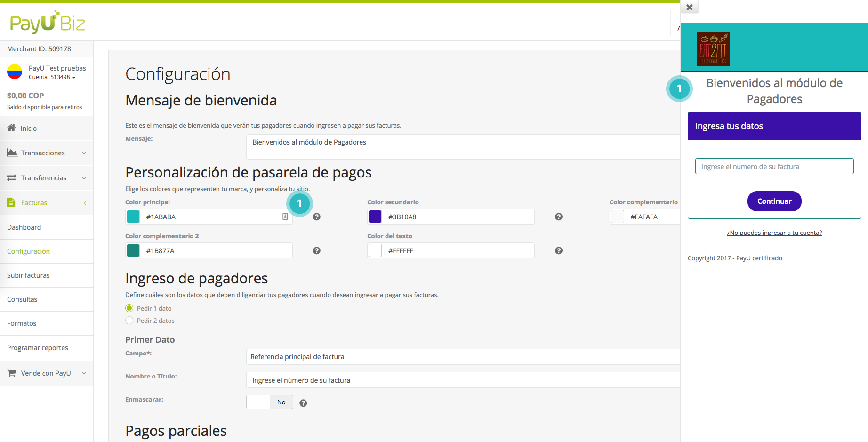
Task: Click the invoice number input field
Action: pyautogui.click(x=774, y=166)
